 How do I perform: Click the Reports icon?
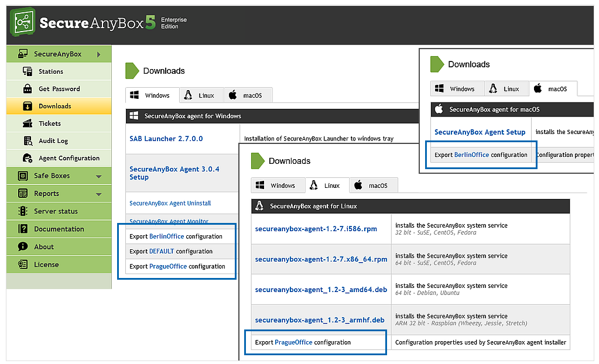(x=23, y=193)
